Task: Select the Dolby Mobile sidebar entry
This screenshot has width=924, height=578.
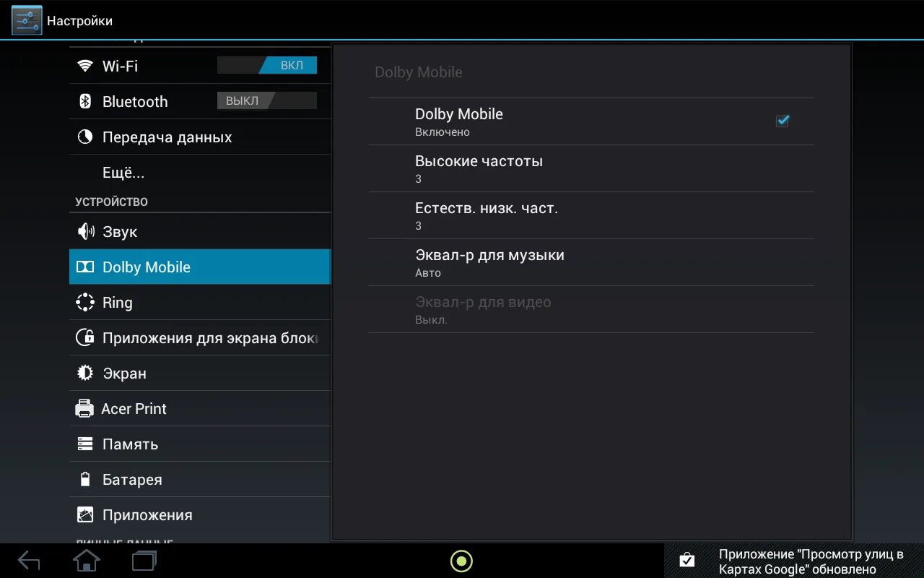Action: pyautogui.click(x=200, y=267)
